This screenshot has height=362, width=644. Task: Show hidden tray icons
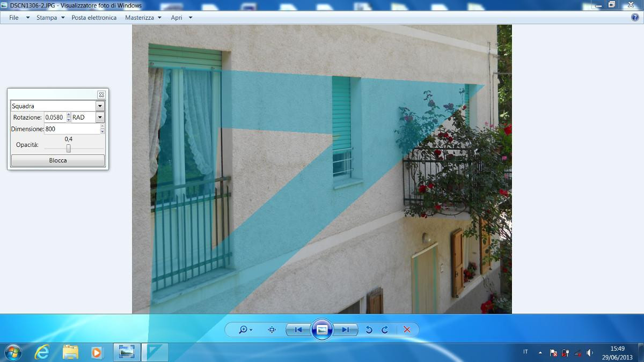tap(540, 353)
